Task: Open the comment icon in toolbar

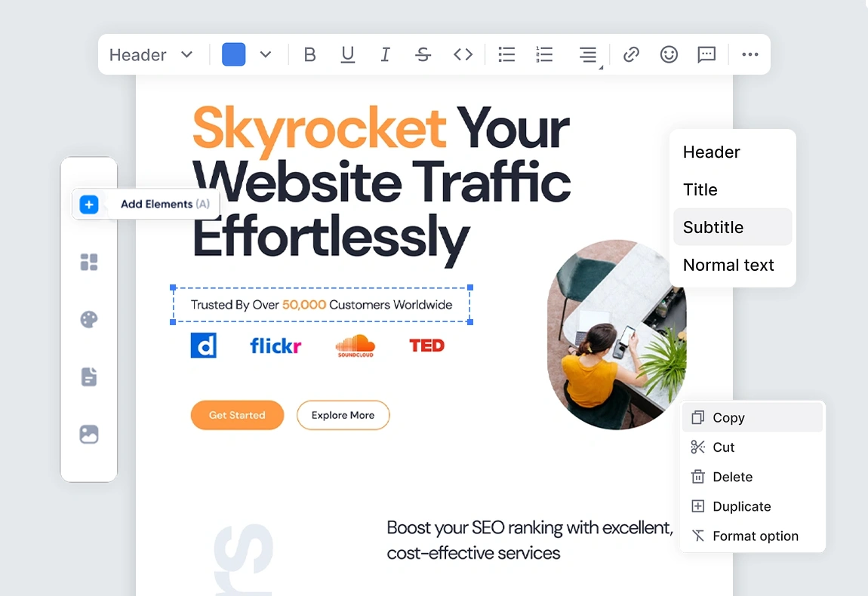Action: click(706, 54)
